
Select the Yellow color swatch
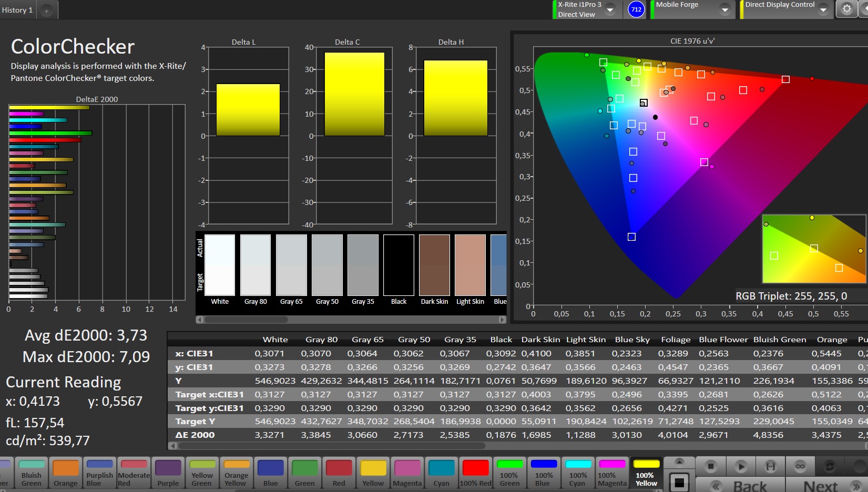coord(373,473)
